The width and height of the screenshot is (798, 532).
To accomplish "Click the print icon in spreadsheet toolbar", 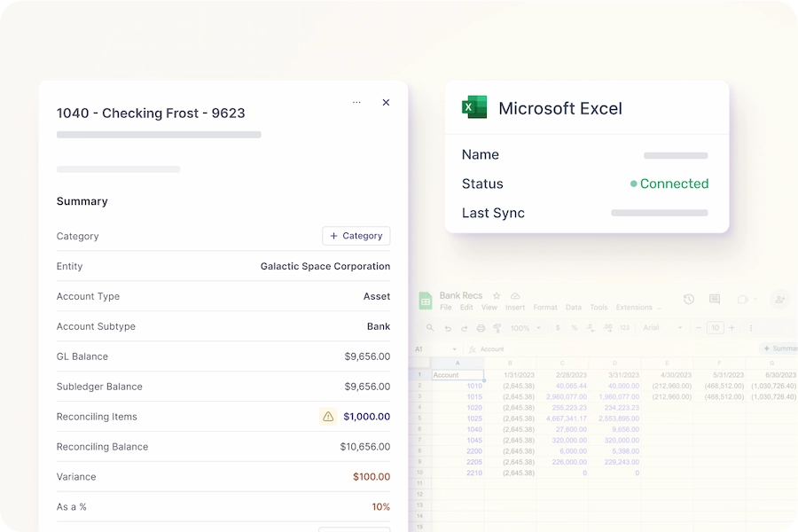I will (481, 328).
